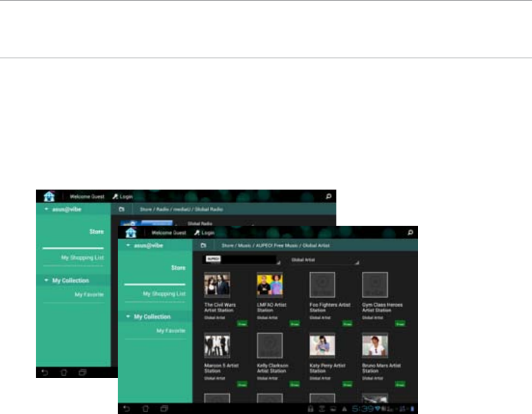Select the 'Bruno Mars Artist Station' title
The width and height of the screenshot is (532, 414).
coord(381,368)
